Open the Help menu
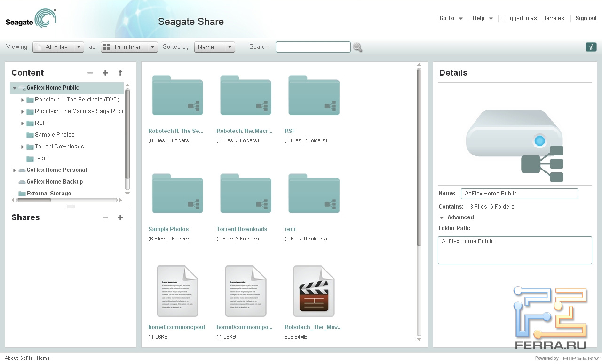Viewport: 602px width, 364px height. 483,18
